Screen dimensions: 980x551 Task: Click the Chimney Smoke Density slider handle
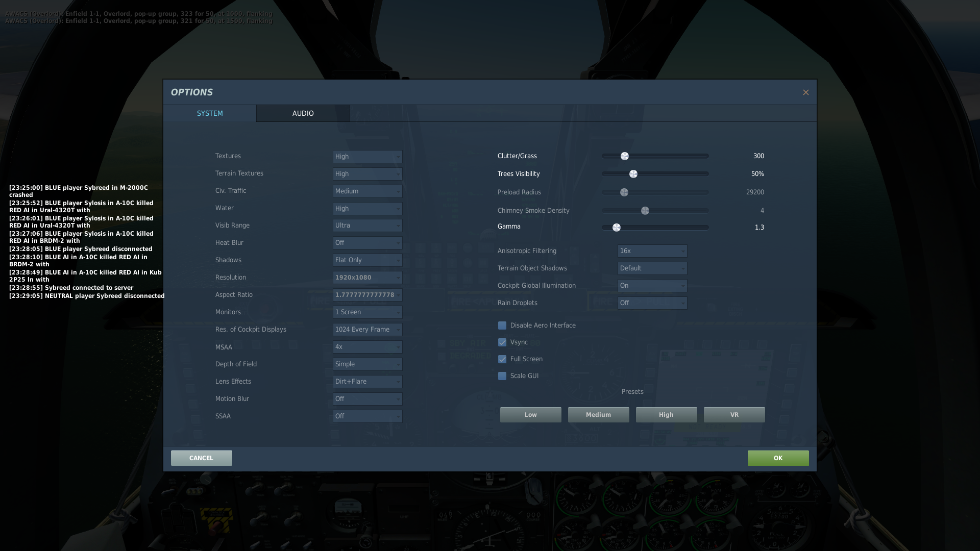click(x=645, y=211)
